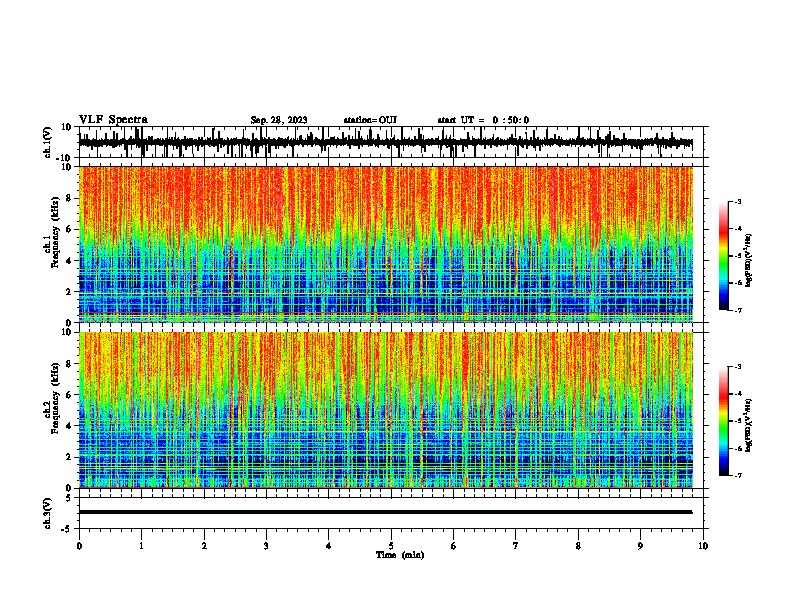Viewport: 792px width, 612px height.
Task: Click the vertical PSD unit label beside ch.2 colorbar
Action: (x=748, y=425)
